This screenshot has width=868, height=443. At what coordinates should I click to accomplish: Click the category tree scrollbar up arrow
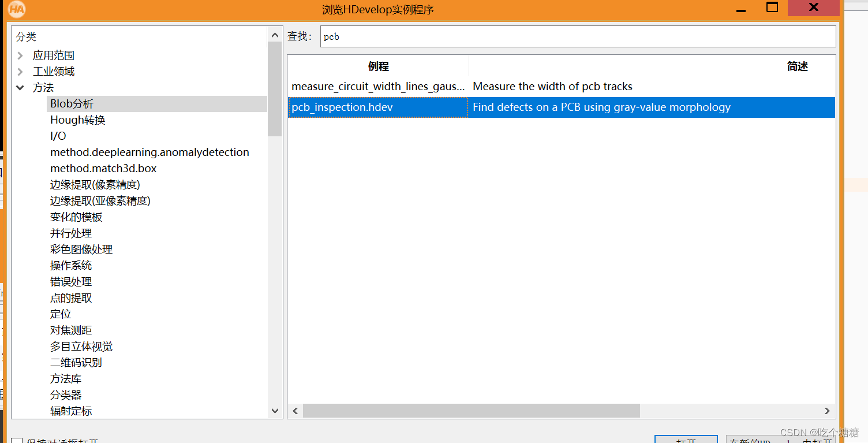[275, 35]
